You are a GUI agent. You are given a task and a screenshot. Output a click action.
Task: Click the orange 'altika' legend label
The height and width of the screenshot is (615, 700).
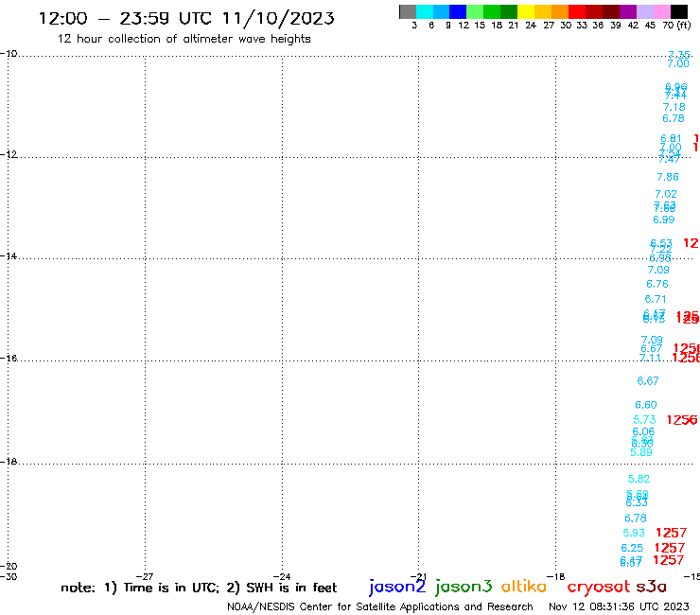524,586
